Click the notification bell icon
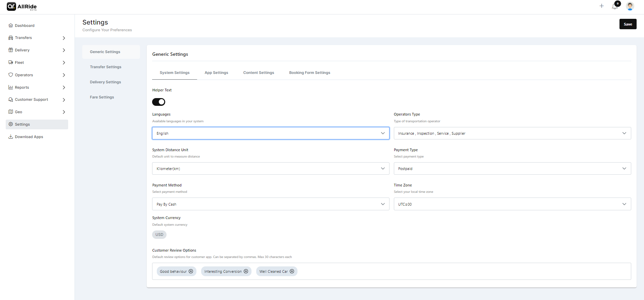The width and height of the screenshot is (644, 300). click(x=614, y=6)
